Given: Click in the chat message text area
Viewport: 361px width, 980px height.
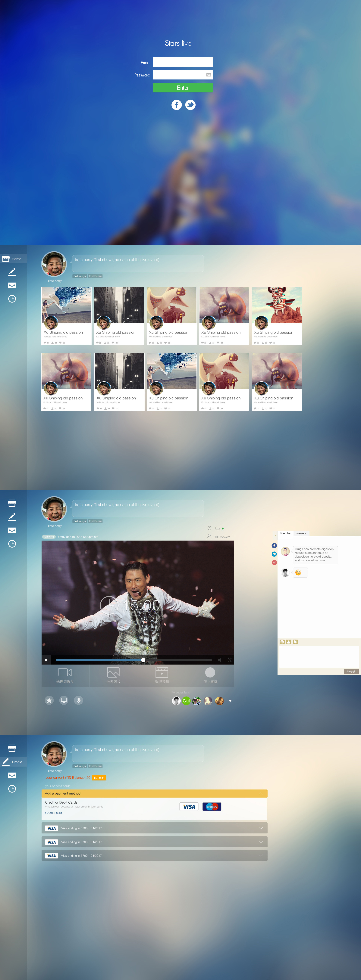Looking at the screenshot, I should click(x=319, y=657).
